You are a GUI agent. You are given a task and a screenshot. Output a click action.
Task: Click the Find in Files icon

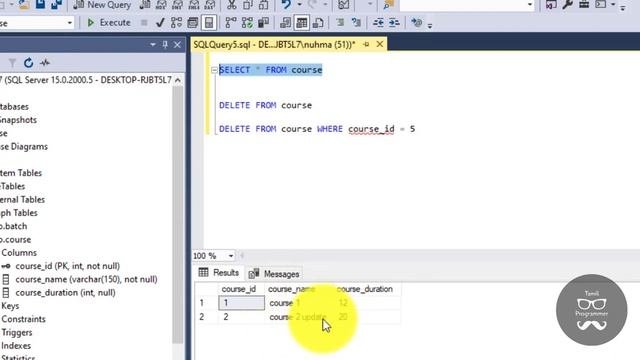[x=388, y=5]
